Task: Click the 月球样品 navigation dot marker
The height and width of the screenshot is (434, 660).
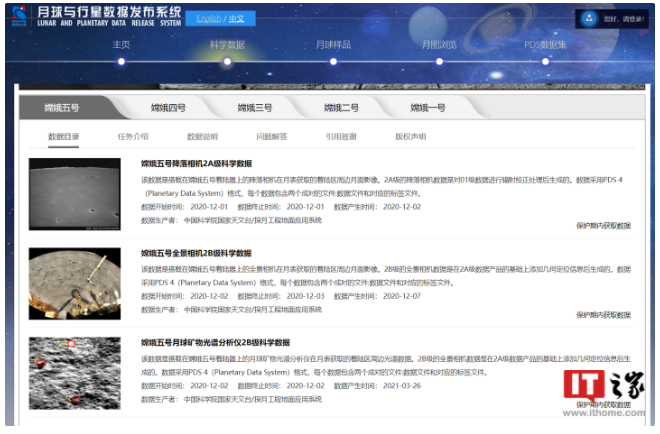Action: point(333,61)
